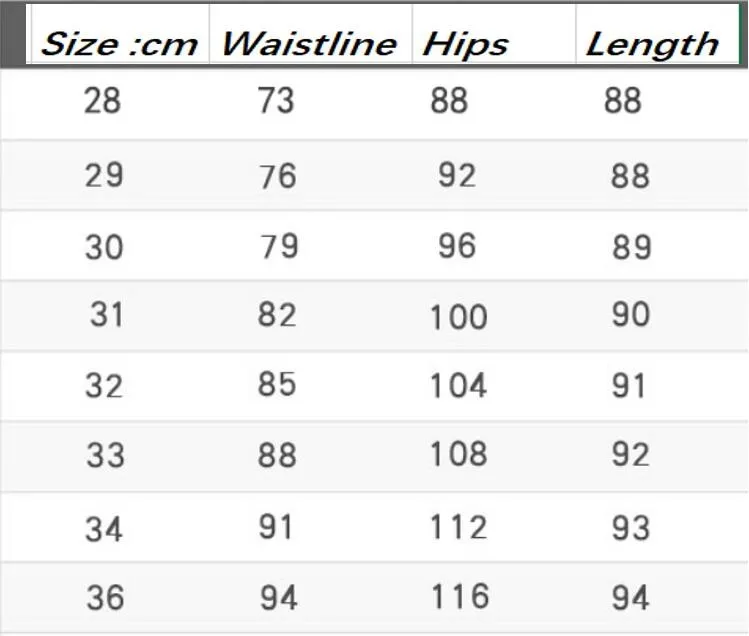Viewport: 749px width, 636px height.
Task: Click the Size :cm header cell
Action: [120, 34]
